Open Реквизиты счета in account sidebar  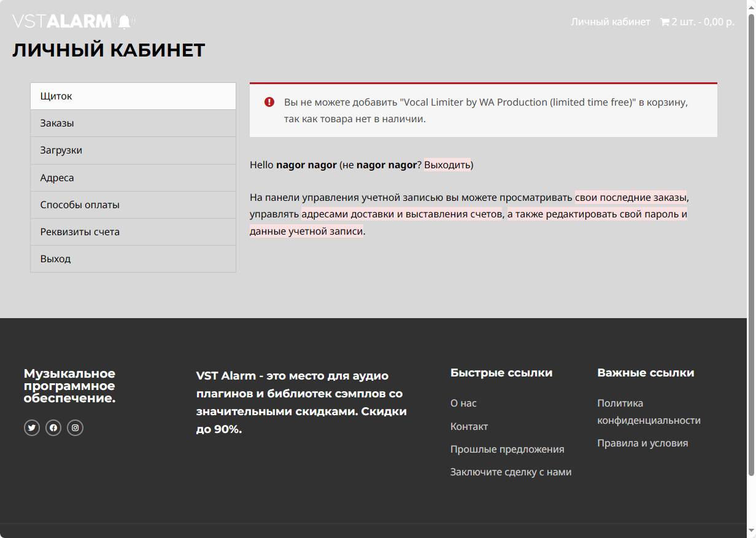click(133, 232)
